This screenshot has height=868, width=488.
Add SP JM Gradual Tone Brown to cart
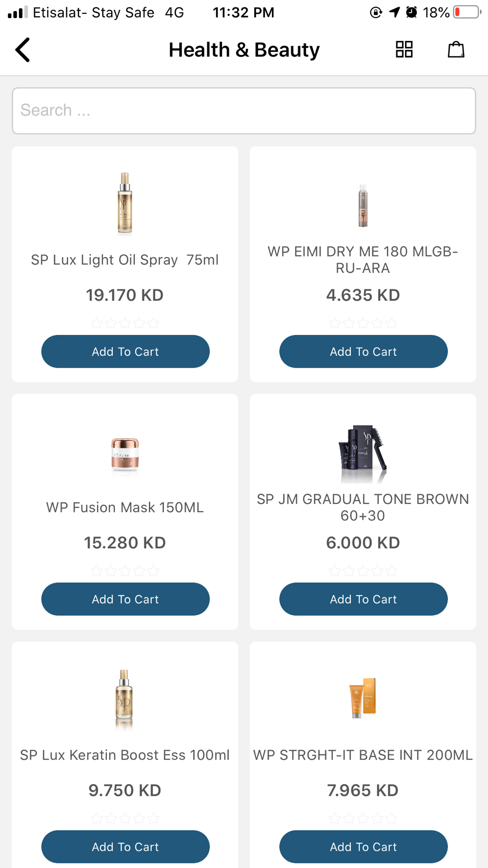(x=363, y=599)
